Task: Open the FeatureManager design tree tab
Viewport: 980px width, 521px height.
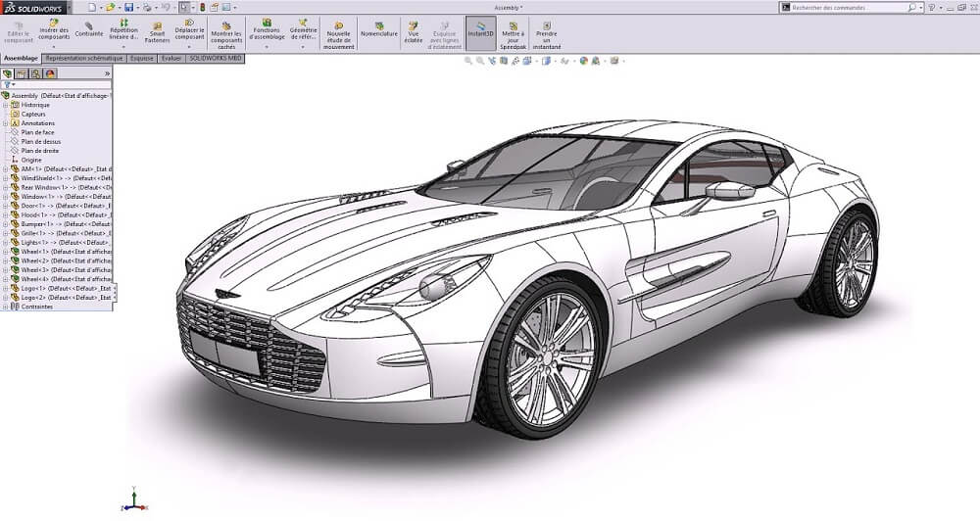Action: coord(8,73)
